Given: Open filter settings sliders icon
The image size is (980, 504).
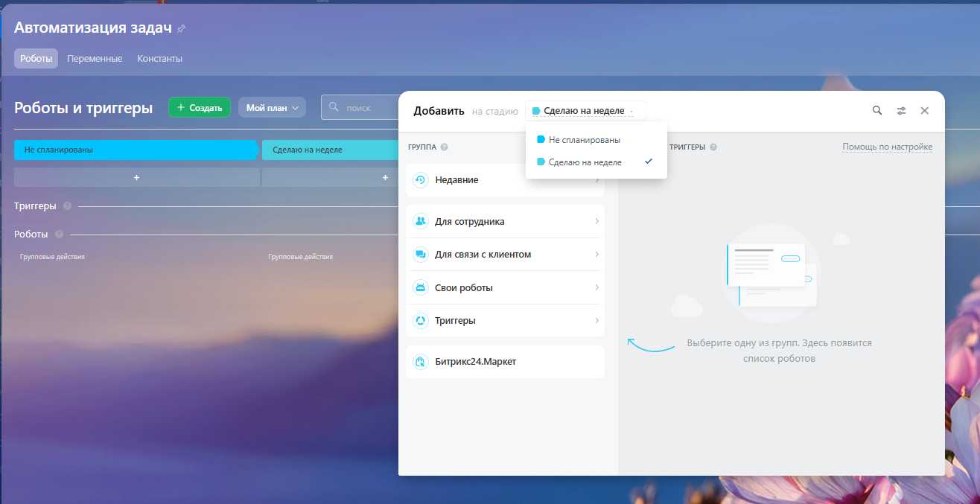Looking at the screenshot, I should [x=901, y=110].
